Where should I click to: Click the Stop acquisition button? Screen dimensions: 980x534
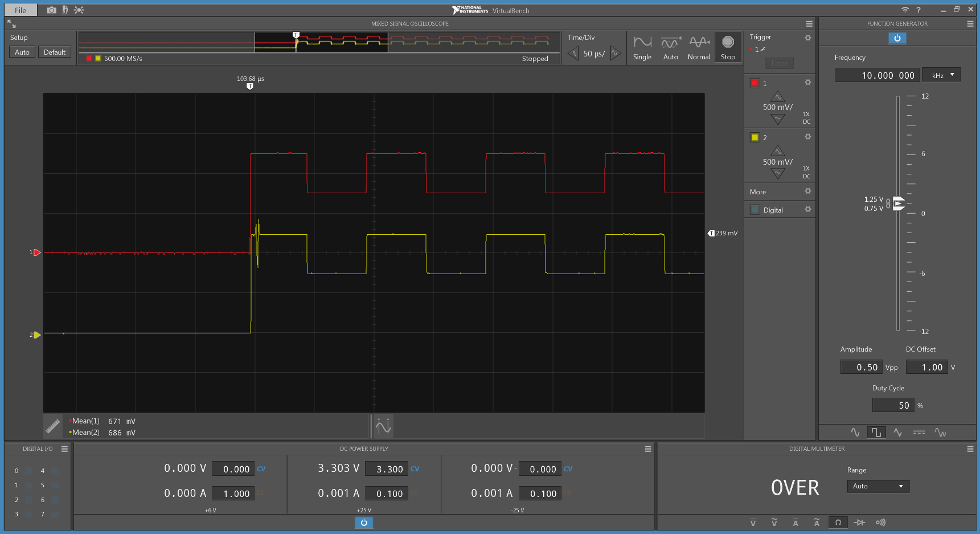728,48
